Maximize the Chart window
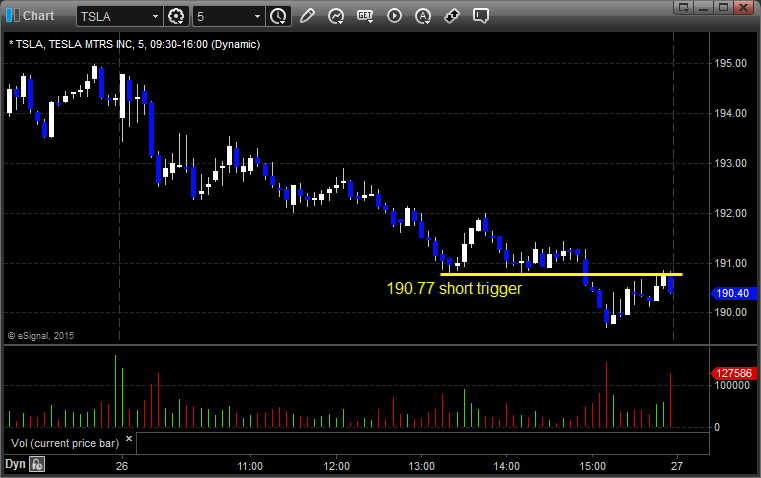761x478 pixels. [723, 7]
